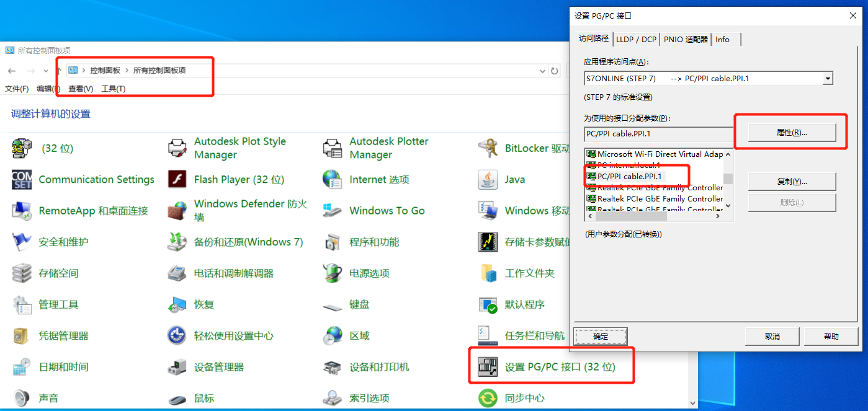
Task: Open the 电源选项 battery icon
Action: (x=333, y=273)
